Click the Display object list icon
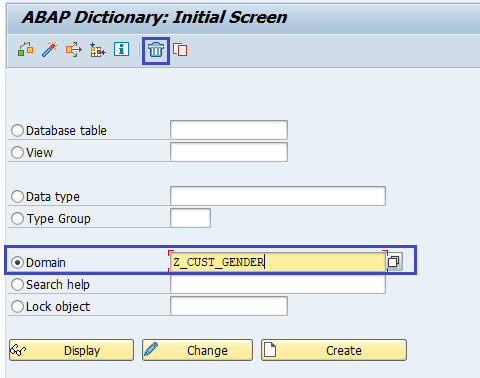 click(98, 50)
